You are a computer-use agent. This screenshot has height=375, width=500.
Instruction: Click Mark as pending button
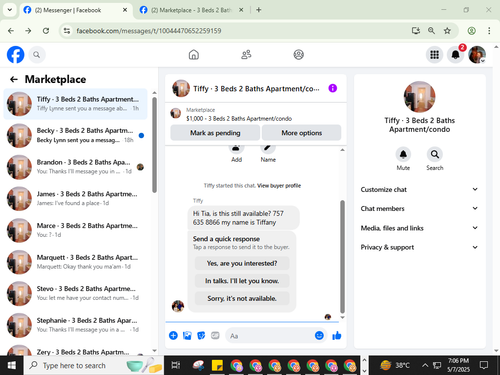(215, 133)
